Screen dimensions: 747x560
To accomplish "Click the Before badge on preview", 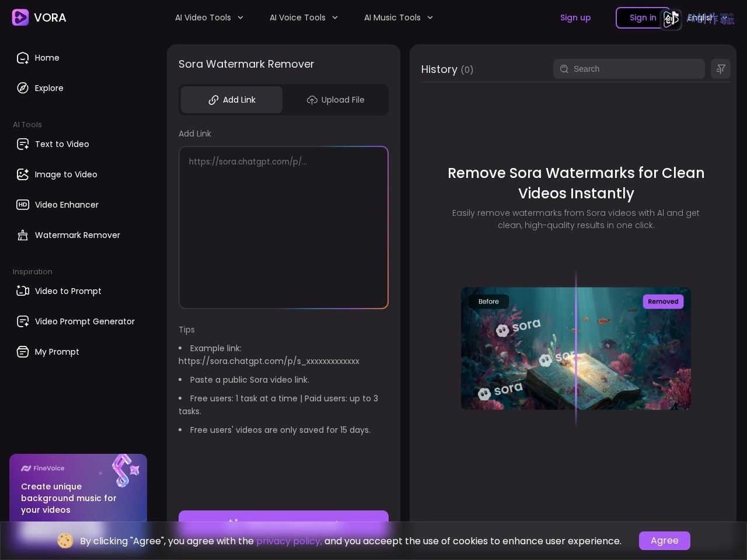I will (x=488, y=302).
